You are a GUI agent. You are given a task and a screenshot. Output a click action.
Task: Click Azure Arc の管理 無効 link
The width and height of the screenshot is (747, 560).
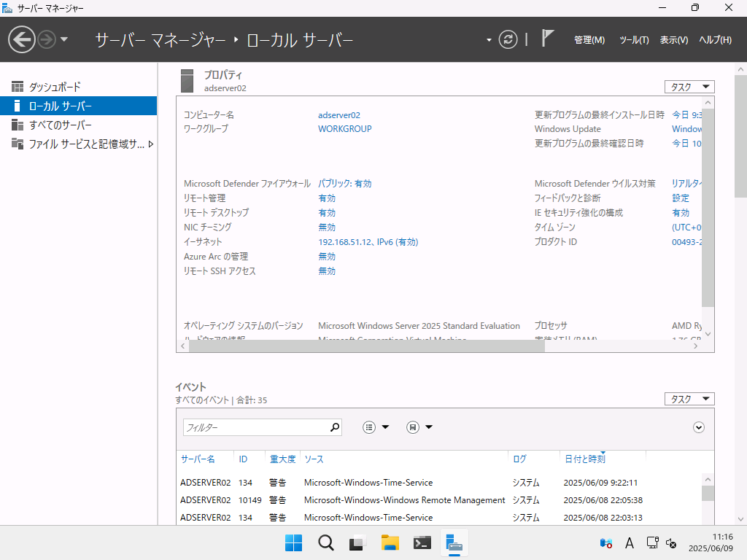[327, 257]
